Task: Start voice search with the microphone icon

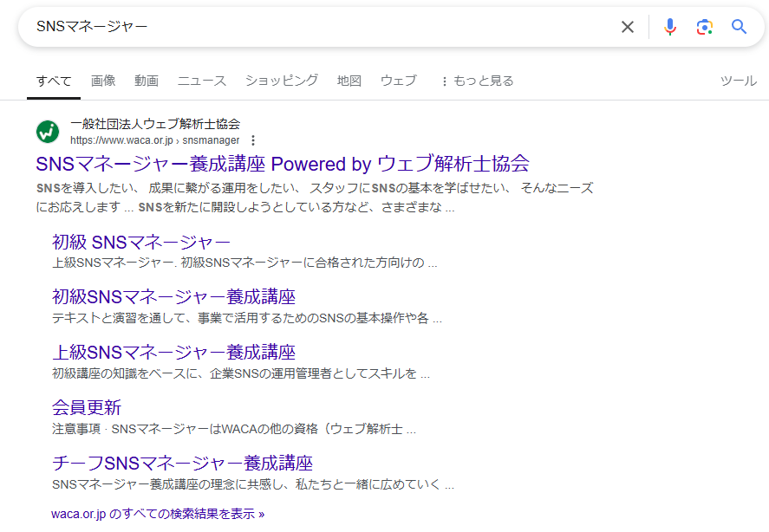Action: pos(670,27)
